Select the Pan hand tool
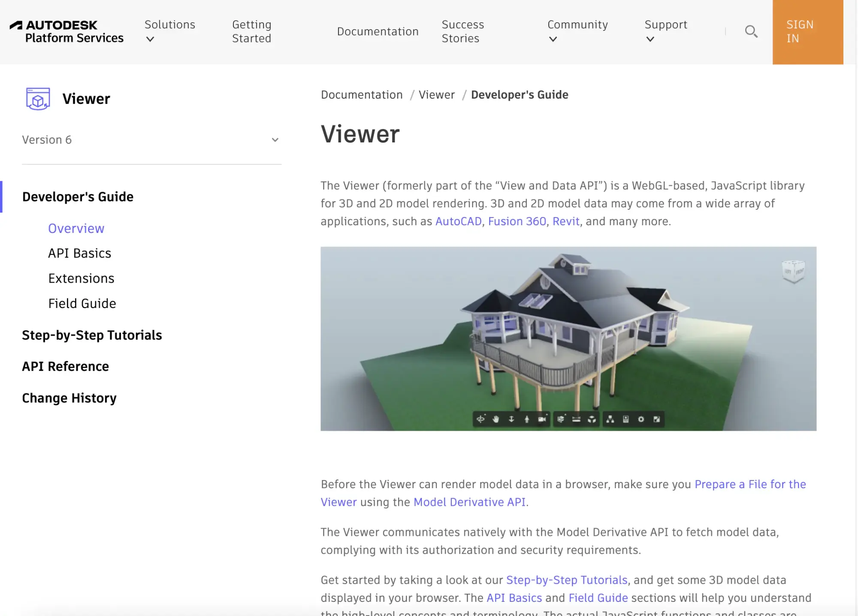This screenshot has width=858, height=616. click(x=496, y=419)
